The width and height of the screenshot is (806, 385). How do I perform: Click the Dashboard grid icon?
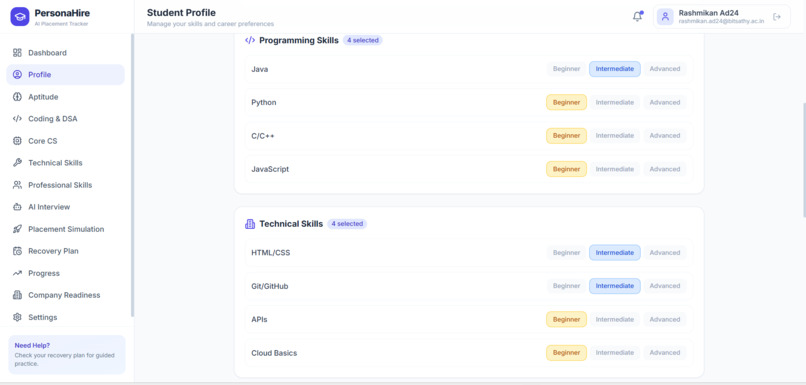pyautogui.click(x=17, y=52)
